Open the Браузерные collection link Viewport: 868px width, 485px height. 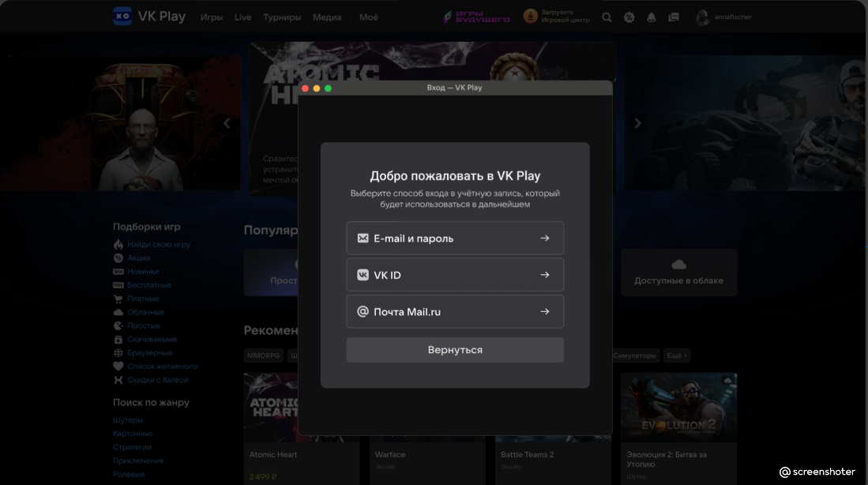(x=149, y=352)
